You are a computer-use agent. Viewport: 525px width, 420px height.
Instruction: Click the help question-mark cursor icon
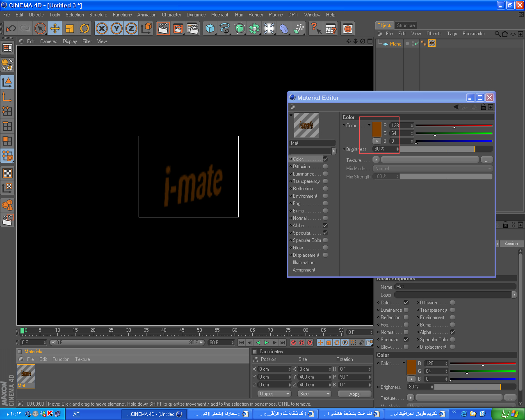point(316,28)
